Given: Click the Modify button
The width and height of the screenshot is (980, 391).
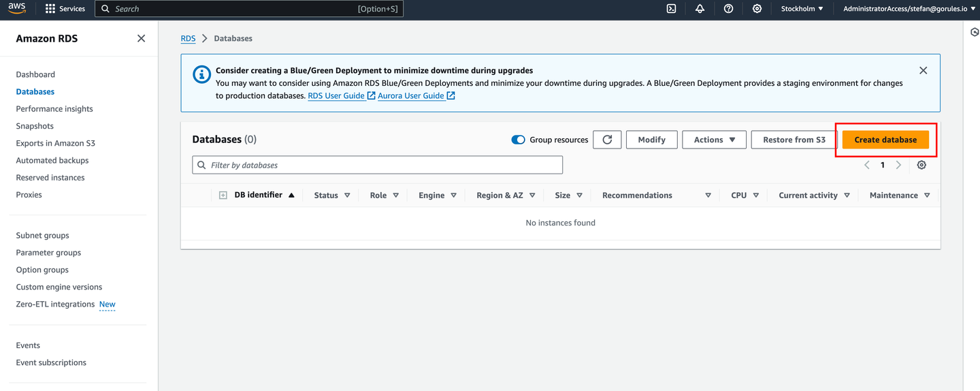Looking at the screenshot, I should coord(651,140).
